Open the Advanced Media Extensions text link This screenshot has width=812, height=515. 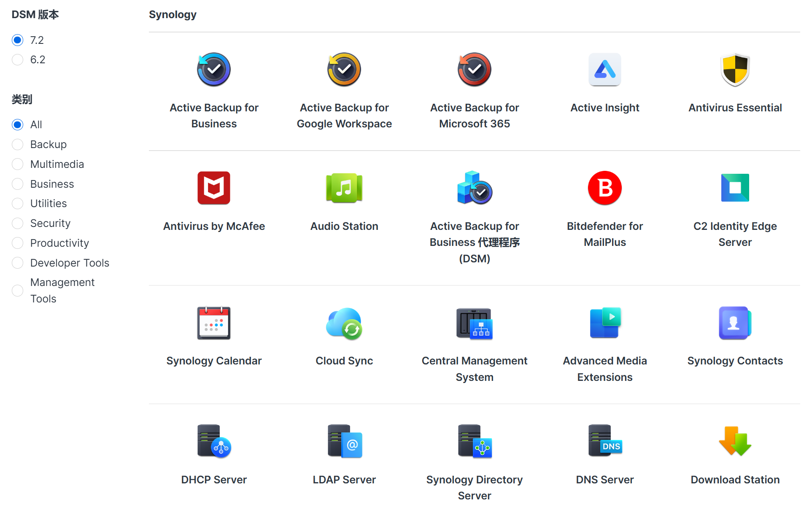[x=604, y=369]
